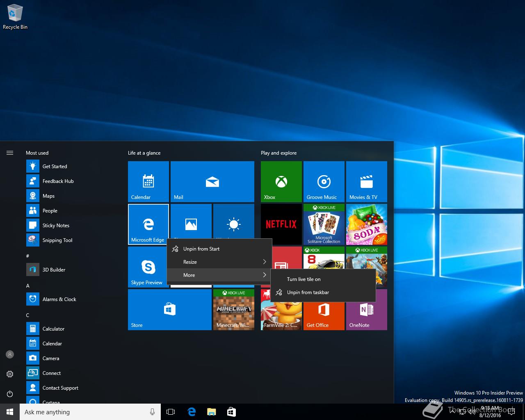Launch the Minecraft tile
525x420 pixels.
click(x=234, y=310)
